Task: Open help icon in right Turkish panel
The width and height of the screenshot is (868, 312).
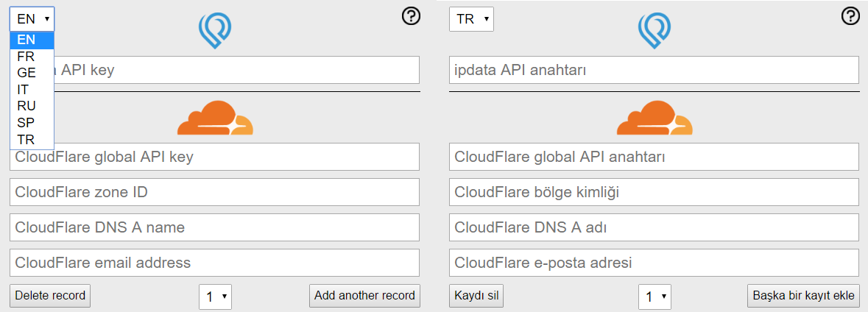Action: (850, 17)
